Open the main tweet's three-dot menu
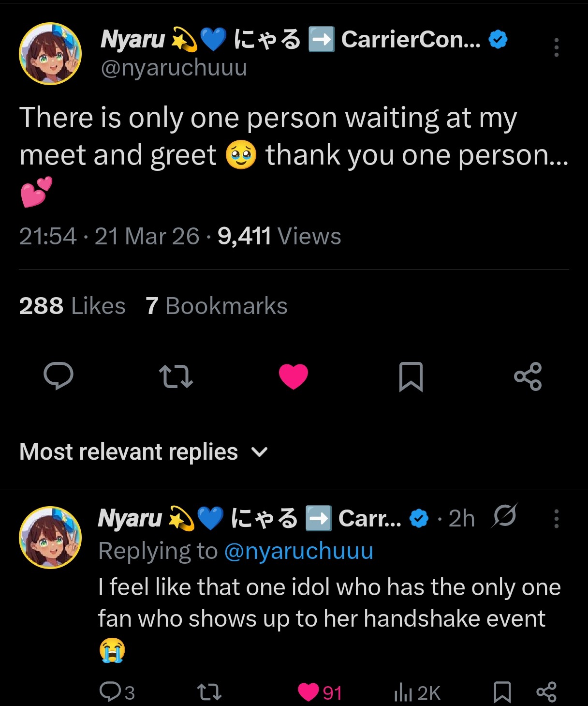Viewport: 588px width, 706px height. 557,47
